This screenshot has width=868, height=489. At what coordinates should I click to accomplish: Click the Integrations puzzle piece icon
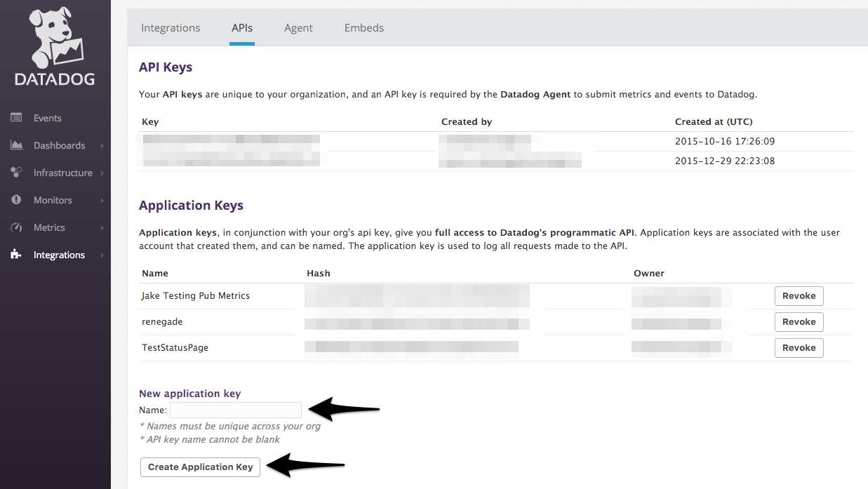16,255
